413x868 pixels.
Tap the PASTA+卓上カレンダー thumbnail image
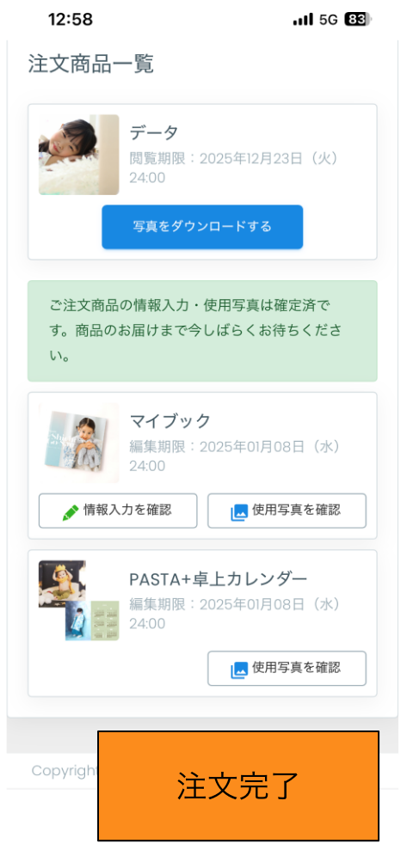78,601
